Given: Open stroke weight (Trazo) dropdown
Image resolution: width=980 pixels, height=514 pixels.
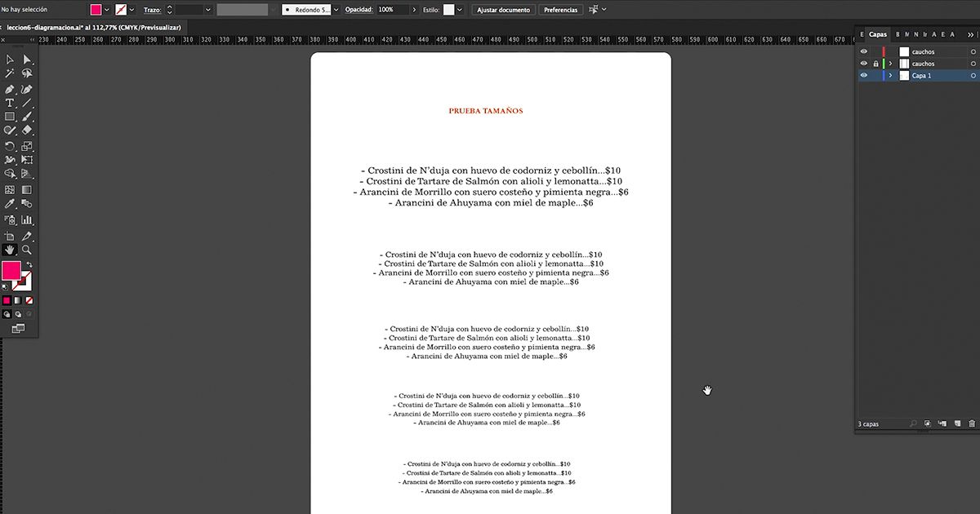Looking at the screenshot, I should (208, 10).
